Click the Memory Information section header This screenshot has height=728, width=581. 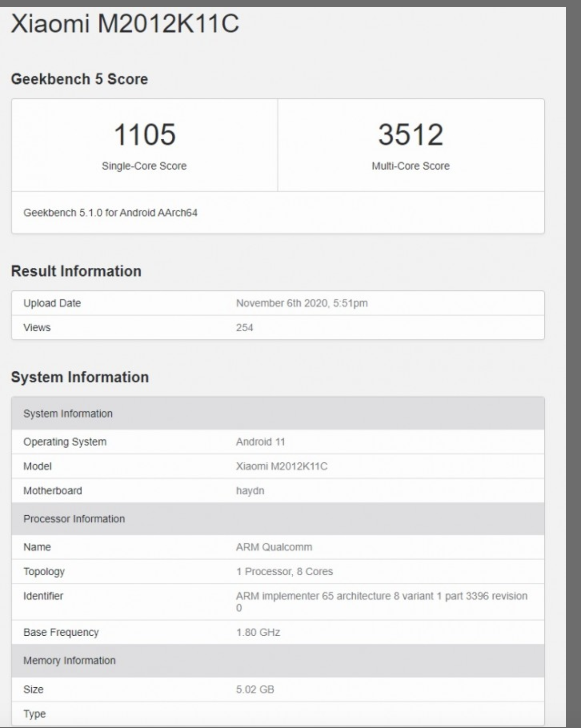tap(278, 660)
